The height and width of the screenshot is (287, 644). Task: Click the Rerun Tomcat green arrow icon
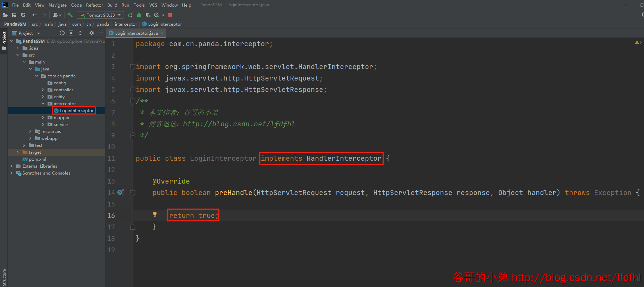pyautogui.click(x=130, y=15)
